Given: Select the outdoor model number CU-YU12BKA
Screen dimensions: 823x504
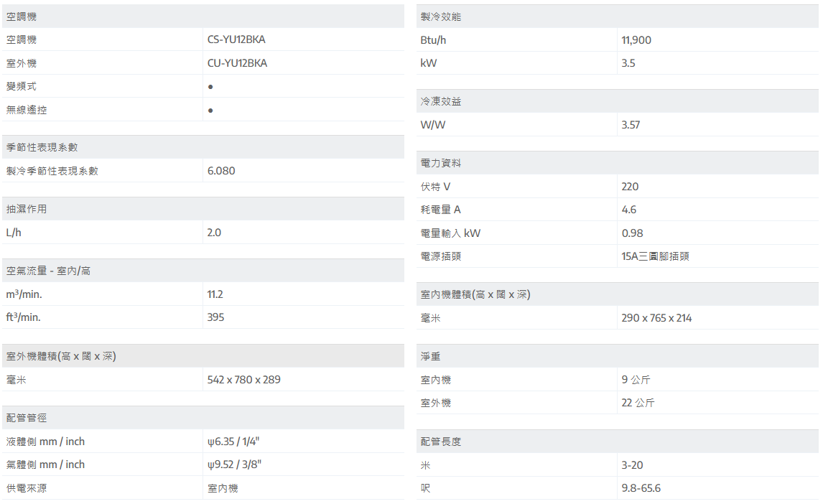Looking at the screenshot, I should click(237, 63).
